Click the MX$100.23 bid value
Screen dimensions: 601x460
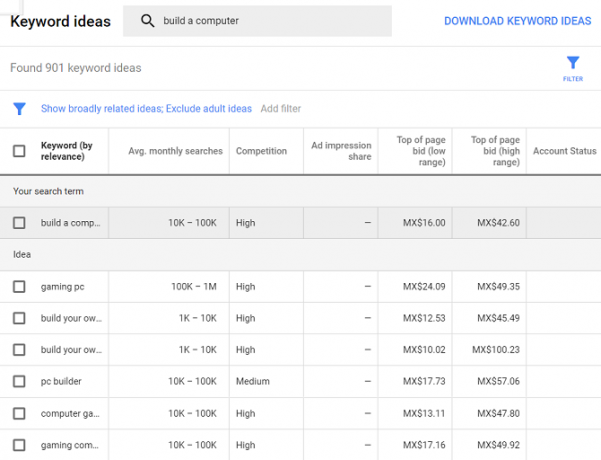(496, 350)
